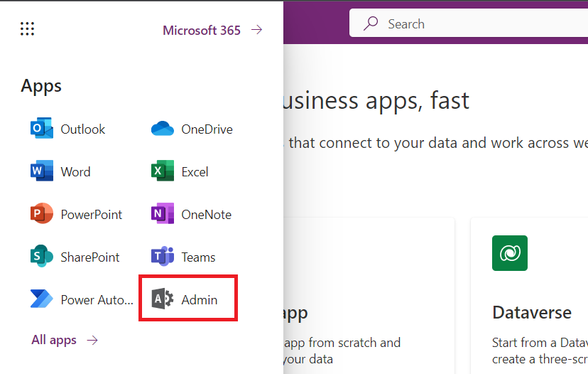Screen dimensions: 588x374
Task: Select the Excel label
Action: [195, 172]
